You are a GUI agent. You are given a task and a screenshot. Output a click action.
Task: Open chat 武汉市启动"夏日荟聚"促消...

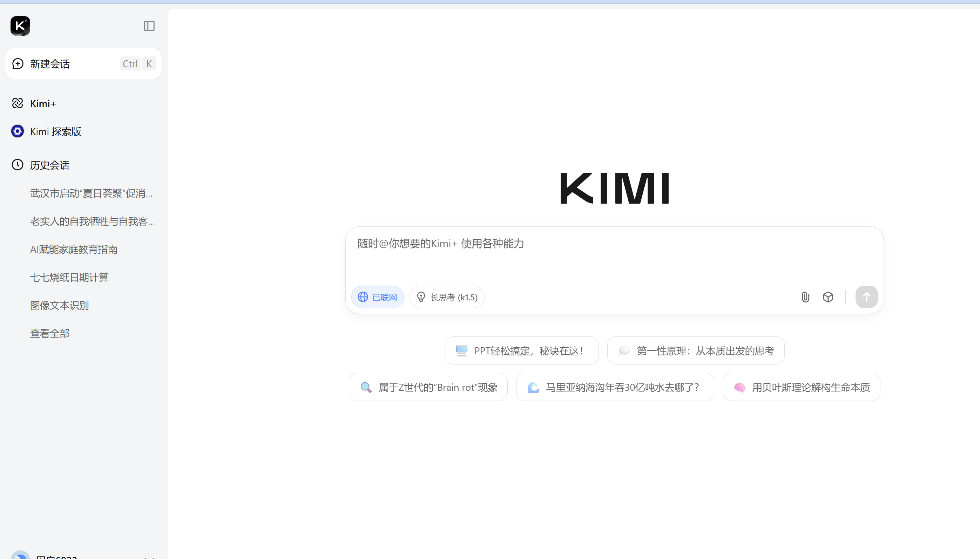click(92, 193)
